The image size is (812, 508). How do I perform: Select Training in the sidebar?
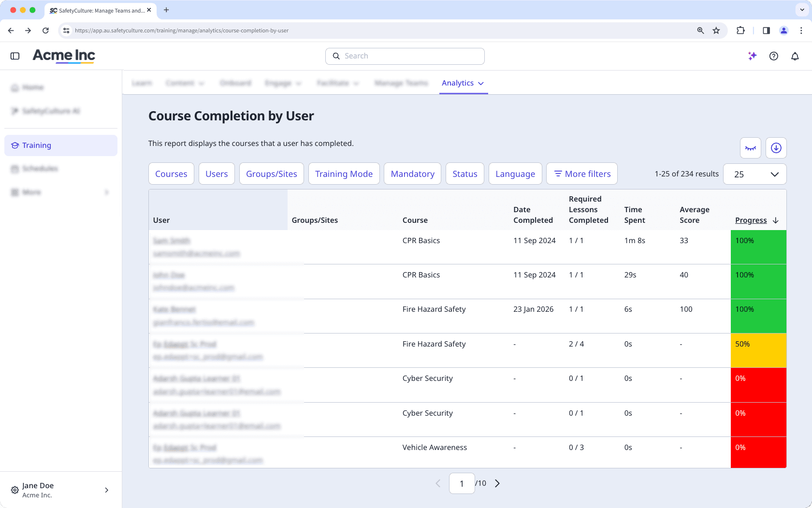pos(61,145)
